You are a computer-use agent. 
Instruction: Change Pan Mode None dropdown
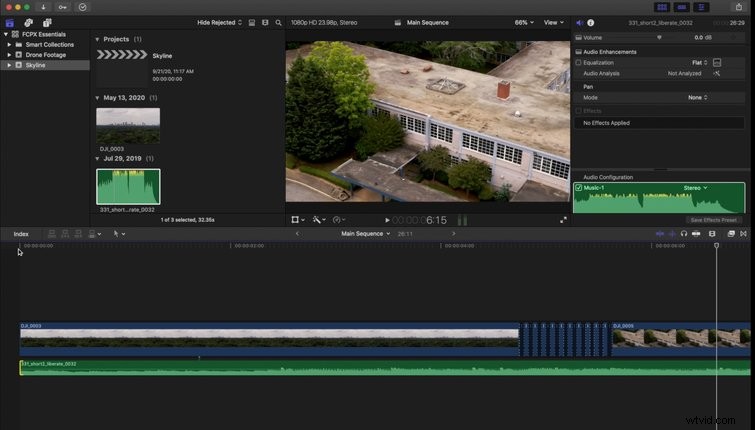[x=698, y=98]
